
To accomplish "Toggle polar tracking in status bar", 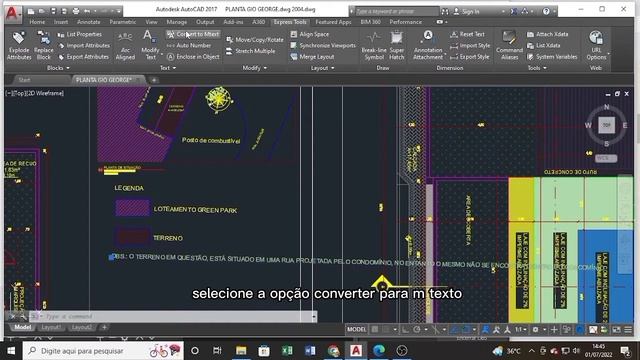I will pyautogui.click(x=417, y=329).
